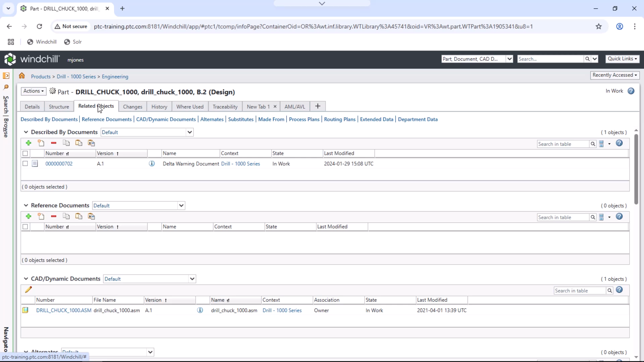The height and width of the screenshot is (362, 644).
Task: Switch to the Traceability tab
Action: click(x=225, y=106)
